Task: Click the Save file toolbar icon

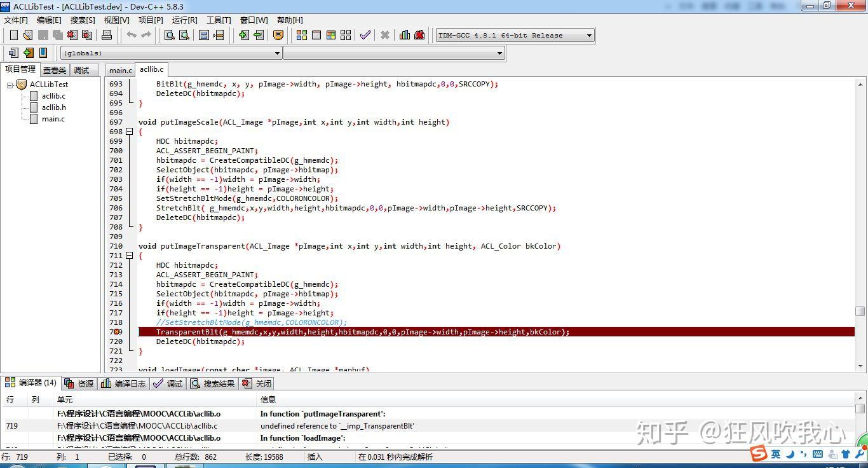Action: click(43, 35)
